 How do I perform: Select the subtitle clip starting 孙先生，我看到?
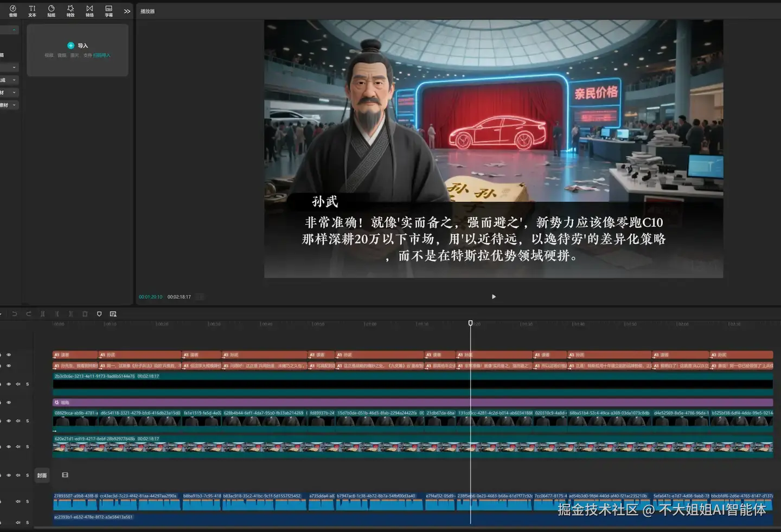(75, 366)
